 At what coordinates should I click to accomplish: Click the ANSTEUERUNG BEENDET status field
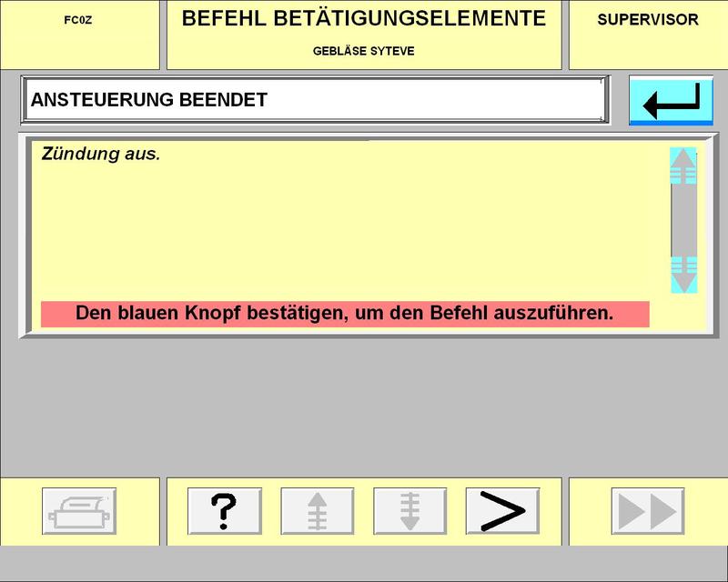coord(314,100)
